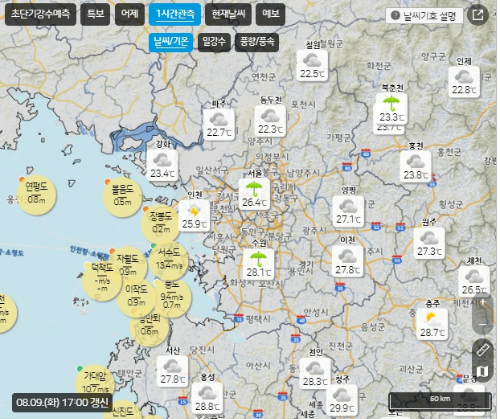Viewport: 500px width, 419px height.
Task: Click the 홍성 cloudy 28.8℃ weather card
Action: pyautogui.click(x=207, y=398)
